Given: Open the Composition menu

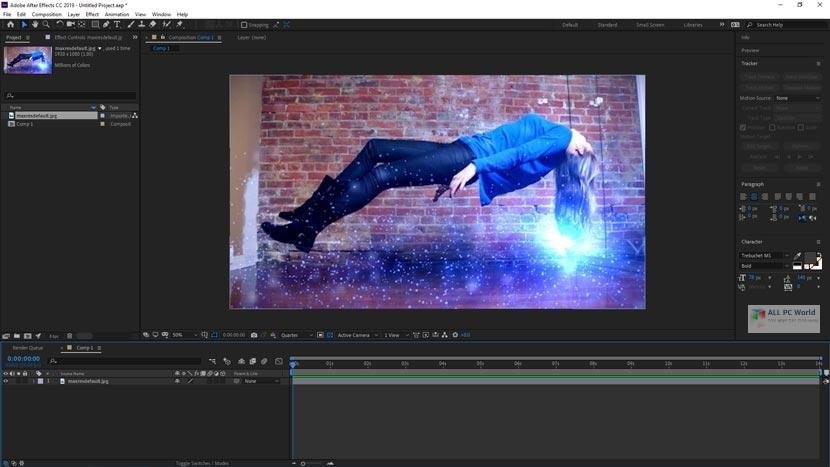Looking at the screenshot, I should click(47, 14).
